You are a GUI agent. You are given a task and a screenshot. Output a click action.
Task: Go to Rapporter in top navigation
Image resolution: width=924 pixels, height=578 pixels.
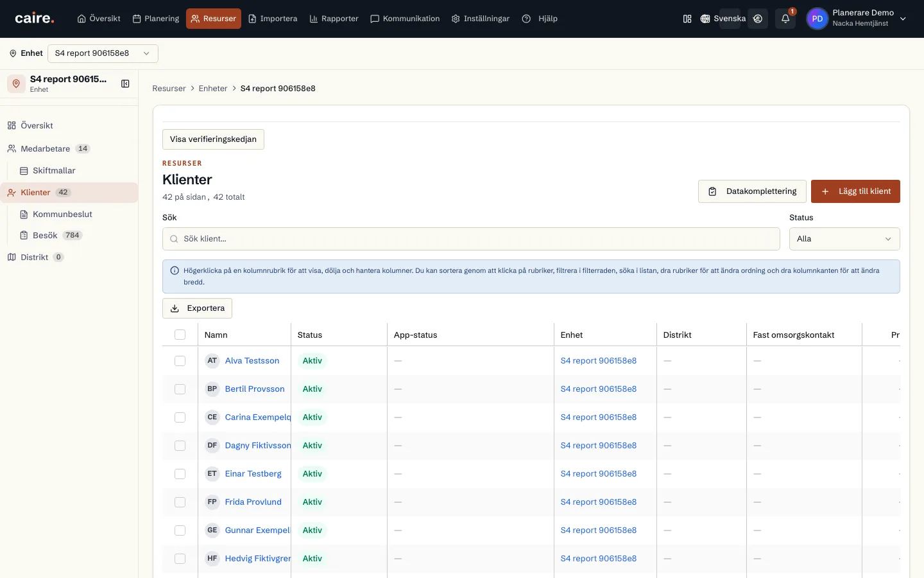click(x=334, y=19)
